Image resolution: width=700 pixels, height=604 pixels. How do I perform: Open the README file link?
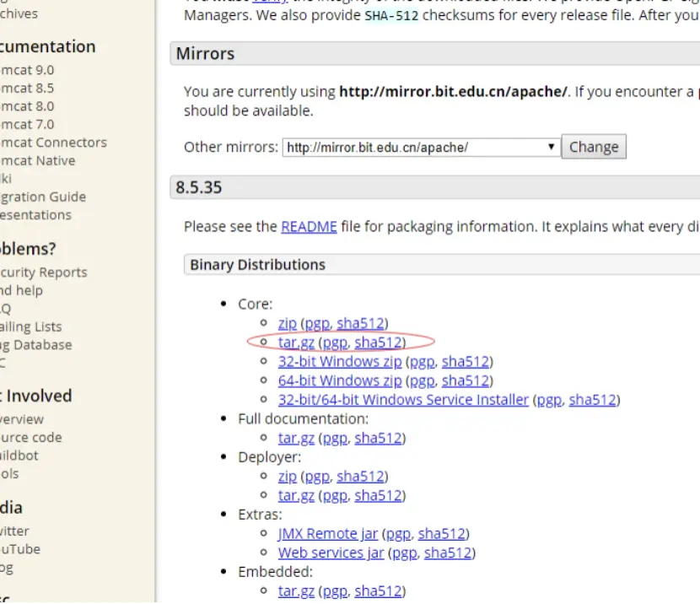[309, 227]
